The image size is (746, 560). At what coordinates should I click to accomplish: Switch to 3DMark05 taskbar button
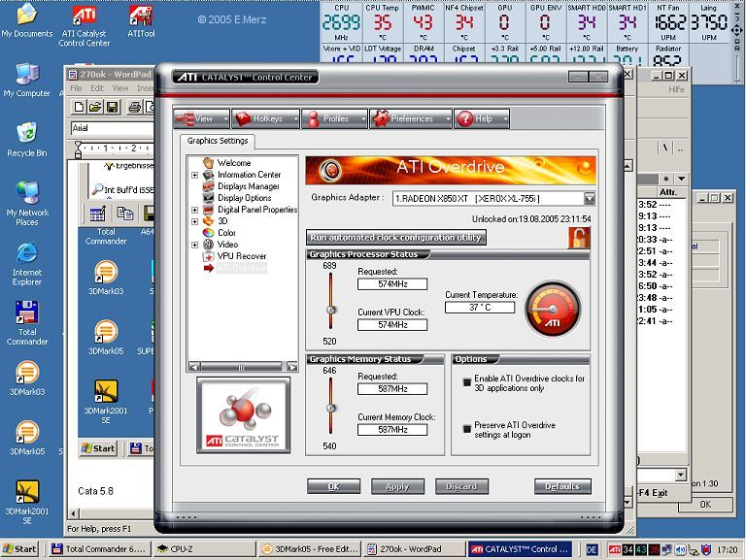[x=311, y=549]
